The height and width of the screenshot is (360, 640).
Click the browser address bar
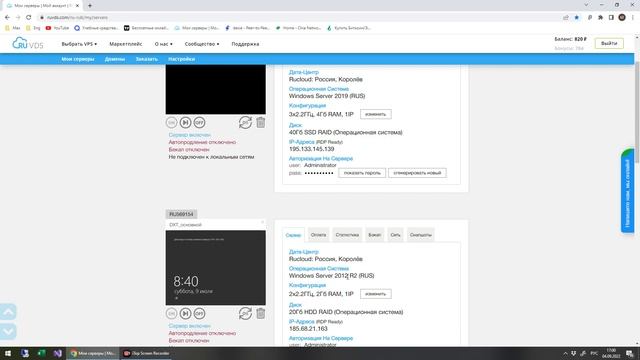[x=300, y=18]
